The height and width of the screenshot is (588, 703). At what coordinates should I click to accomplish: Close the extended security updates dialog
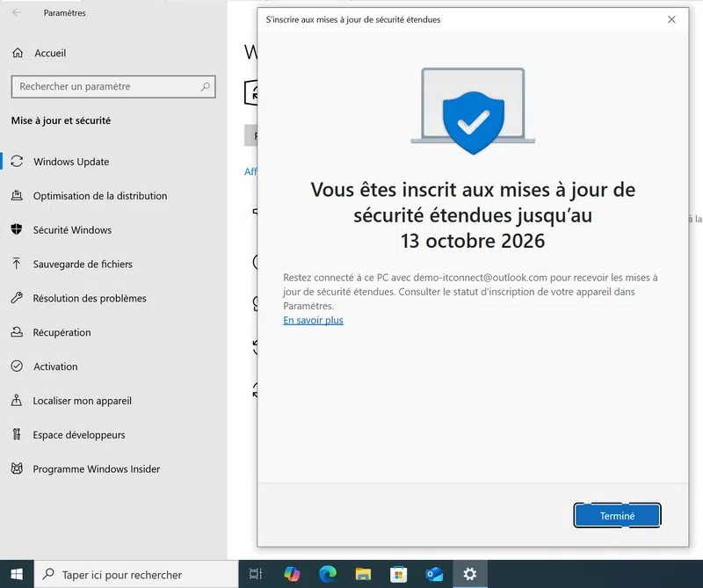point(671,19)
